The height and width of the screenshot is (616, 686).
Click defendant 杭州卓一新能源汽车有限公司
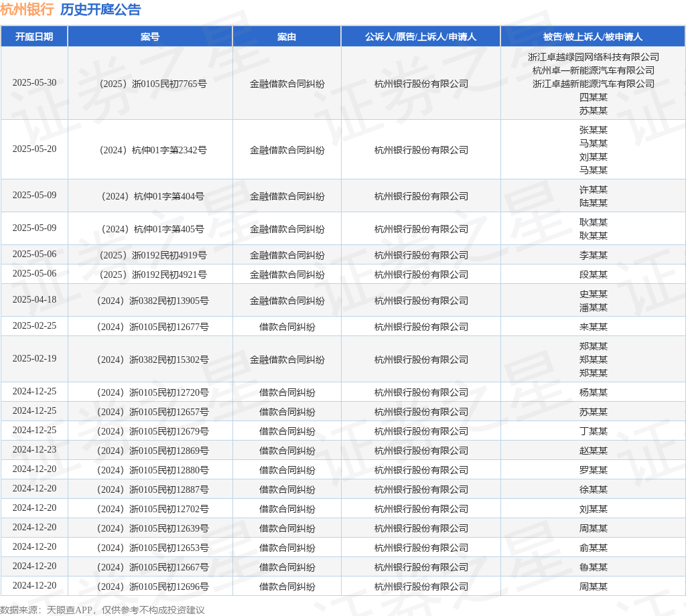[594, 70]
